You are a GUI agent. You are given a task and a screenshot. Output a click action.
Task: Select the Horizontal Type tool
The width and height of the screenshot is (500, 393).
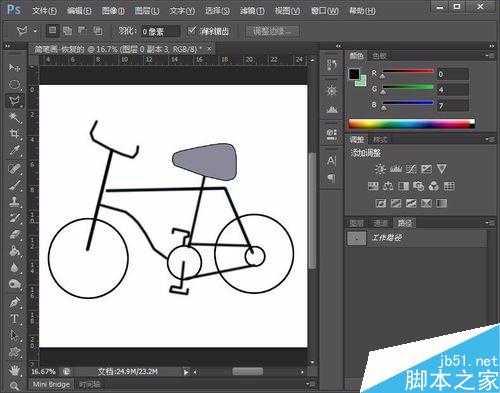coord(14,319)
